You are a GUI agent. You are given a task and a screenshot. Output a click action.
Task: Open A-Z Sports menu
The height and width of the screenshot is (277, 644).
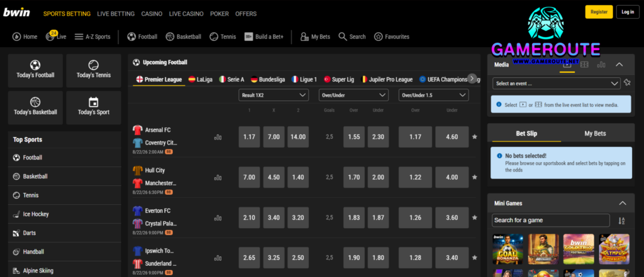coord(92,36)
